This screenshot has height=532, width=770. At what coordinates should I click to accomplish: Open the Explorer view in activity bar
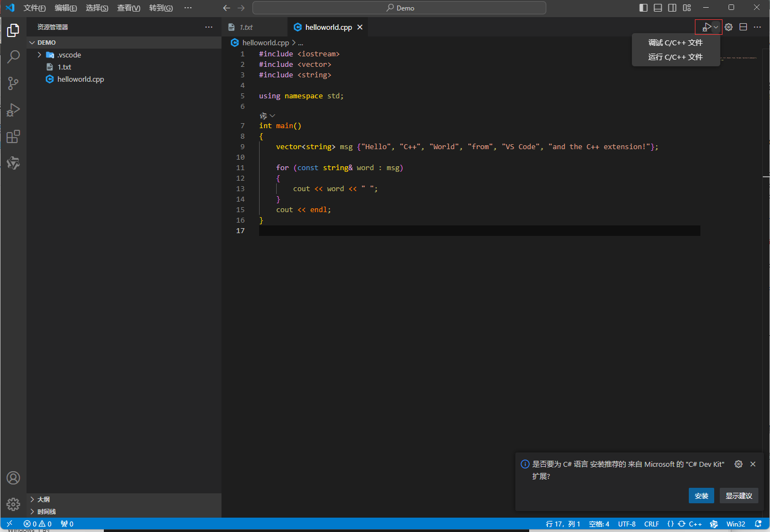[13, 30]
